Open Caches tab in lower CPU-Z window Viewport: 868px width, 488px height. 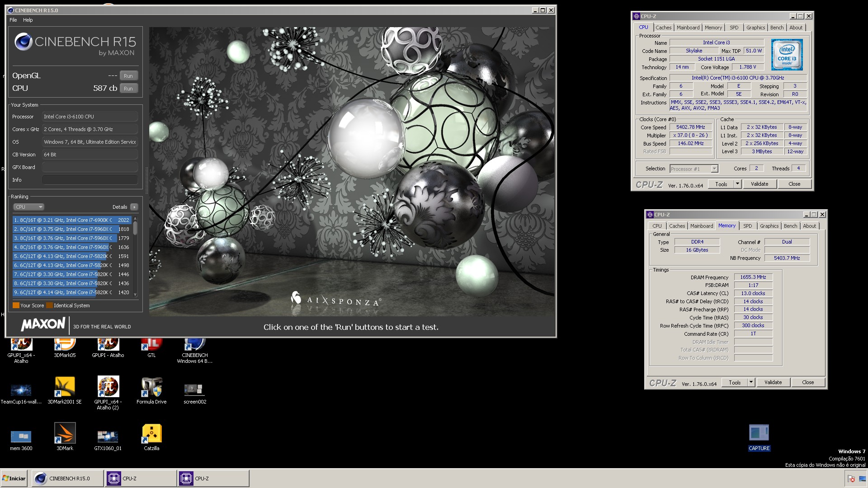click(677, 226)
